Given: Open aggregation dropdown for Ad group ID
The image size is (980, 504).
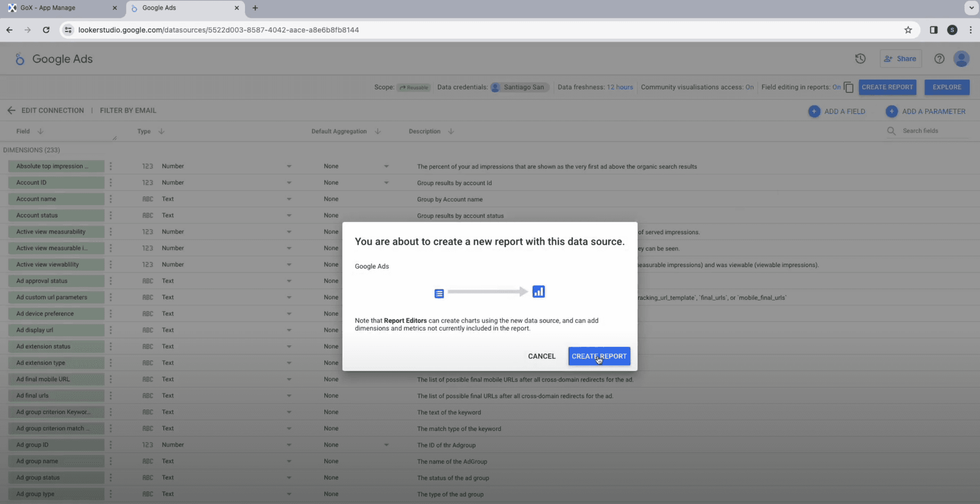Looking at the screenshot, I should [386, 445].
